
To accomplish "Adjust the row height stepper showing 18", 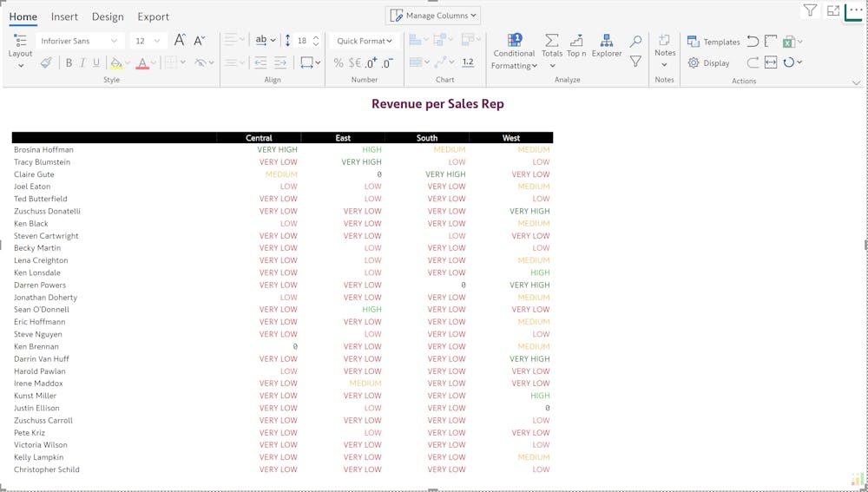I will click(x=308, y=41).
